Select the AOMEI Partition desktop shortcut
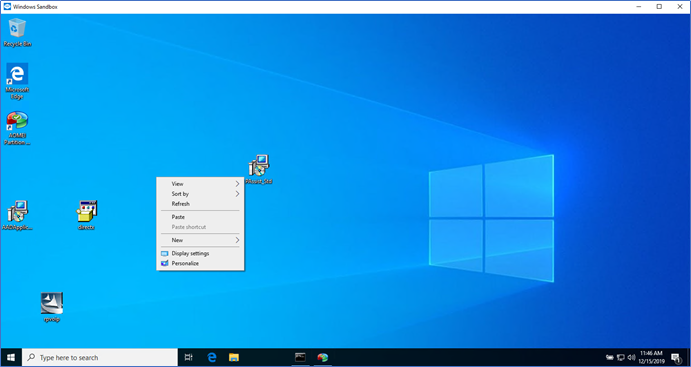 pos(17,128)
